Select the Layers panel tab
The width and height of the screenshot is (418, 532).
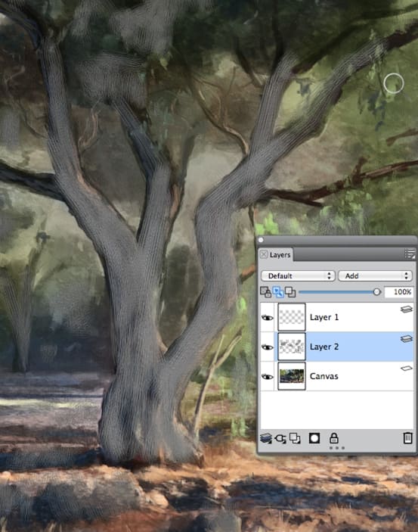click(280, 255)
